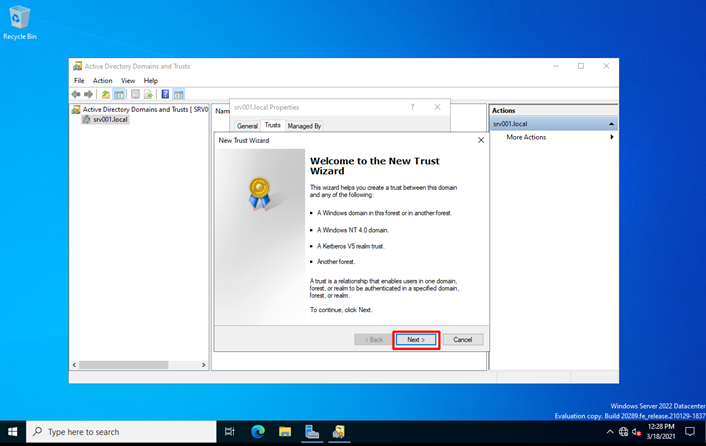The height and width of the screenshot is (446, 706).
Task: Click the Back arrow in the MMC toolbar
Action: coord(76,94)
